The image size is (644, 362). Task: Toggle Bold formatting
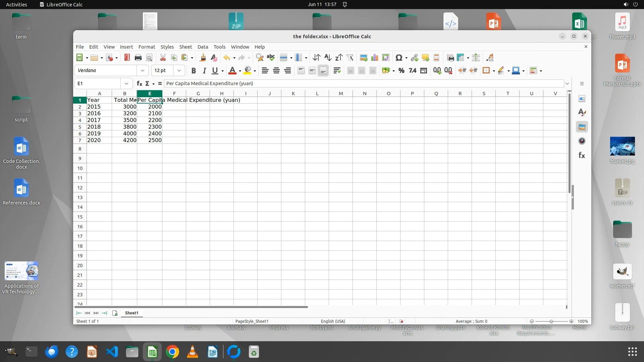pos(193,70)
